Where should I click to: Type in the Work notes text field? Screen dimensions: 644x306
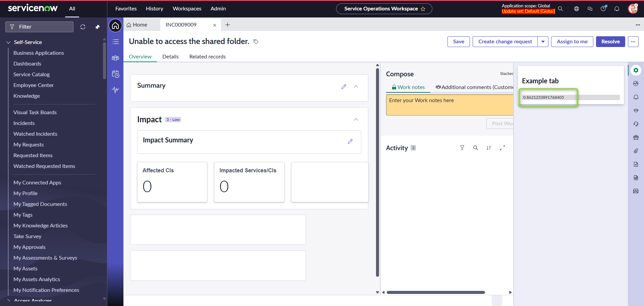tap(449, 105)
